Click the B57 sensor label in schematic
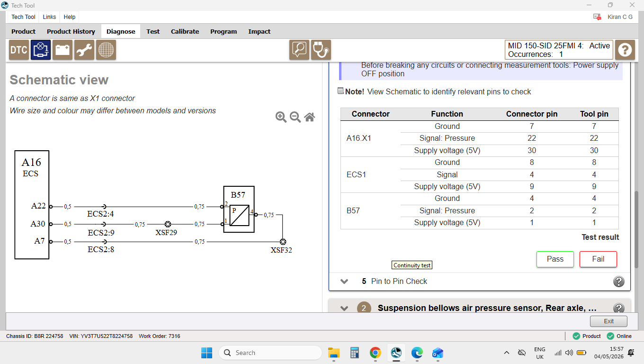The image size is (644, 364). [238, 195]
